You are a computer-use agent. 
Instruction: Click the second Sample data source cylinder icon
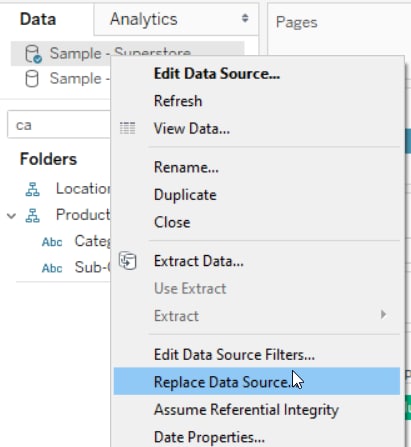click(x=32, y=79)
